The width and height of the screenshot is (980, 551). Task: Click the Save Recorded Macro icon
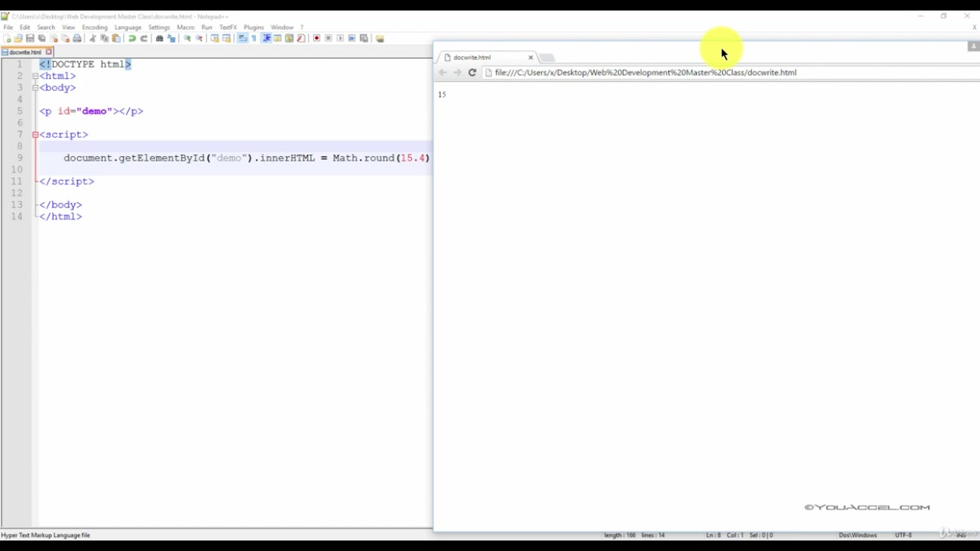[364, 38]
